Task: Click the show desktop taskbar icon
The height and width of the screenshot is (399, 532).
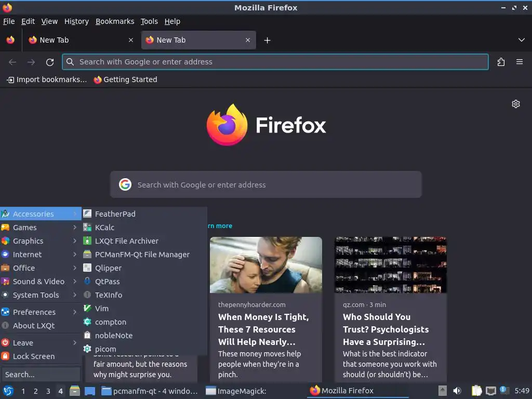Action: tap(90, 391)
